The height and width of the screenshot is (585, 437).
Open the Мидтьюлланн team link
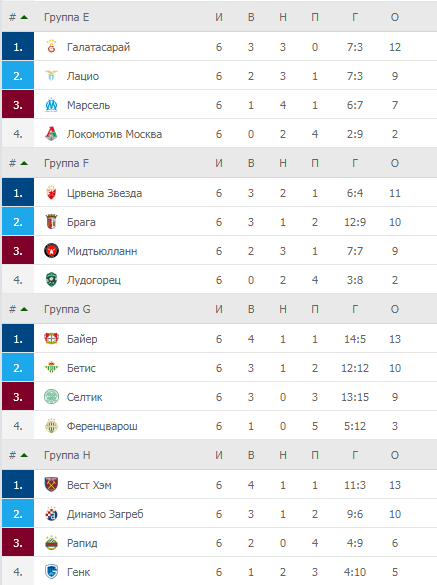click(102, 251)
